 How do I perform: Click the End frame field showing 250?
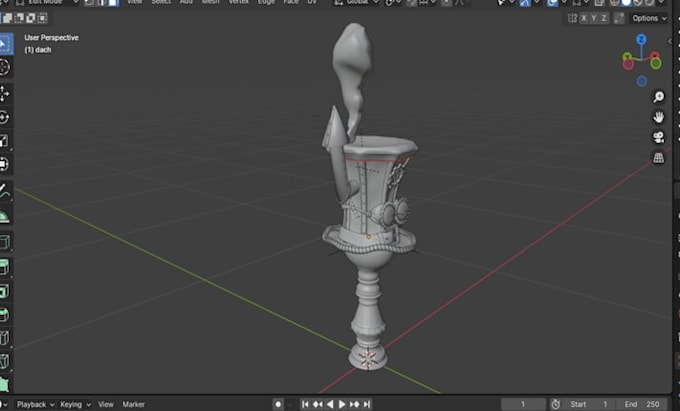point(642,404)
